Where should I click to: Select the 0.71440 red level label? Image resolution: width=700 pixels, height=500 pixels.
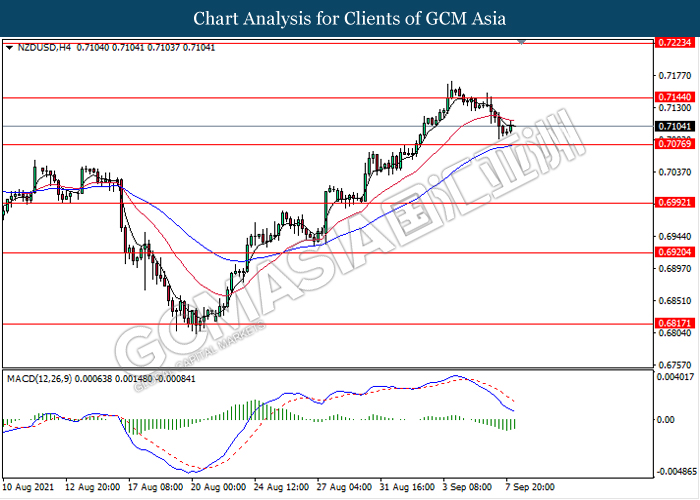(675, 97)
